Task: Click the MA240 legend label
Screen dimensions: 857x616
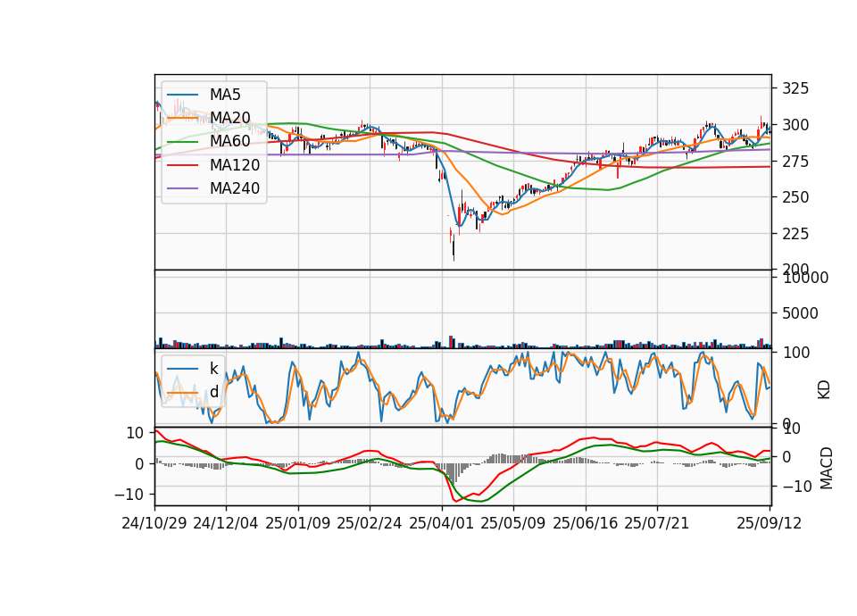Action: [235, 188]
